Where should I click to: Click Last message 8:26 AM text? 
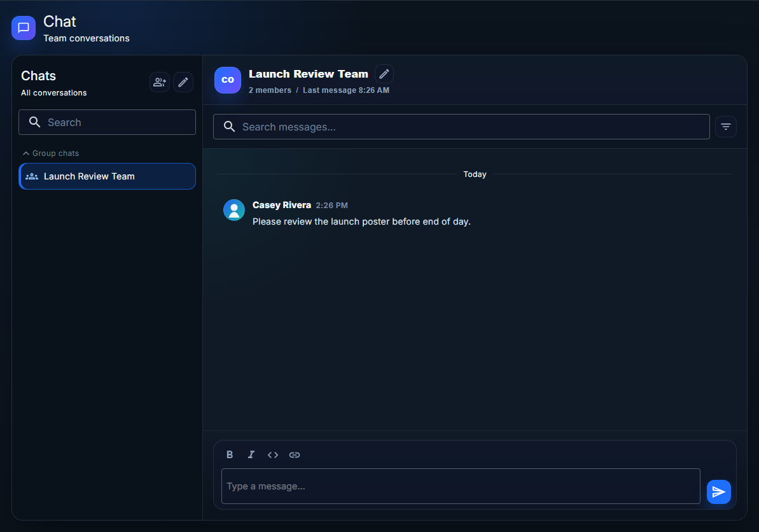point(346,90)
